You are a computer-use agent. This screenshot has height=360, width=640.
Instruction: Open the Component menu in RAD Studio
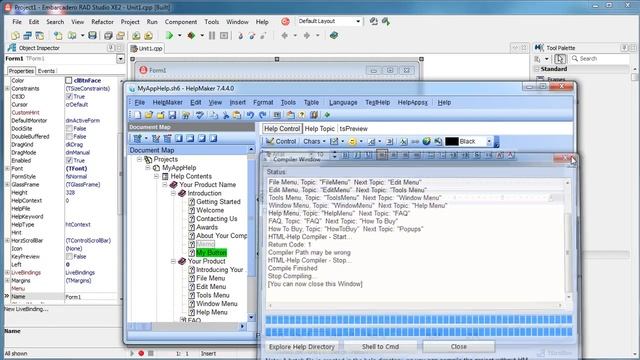(x=181, y=22)
